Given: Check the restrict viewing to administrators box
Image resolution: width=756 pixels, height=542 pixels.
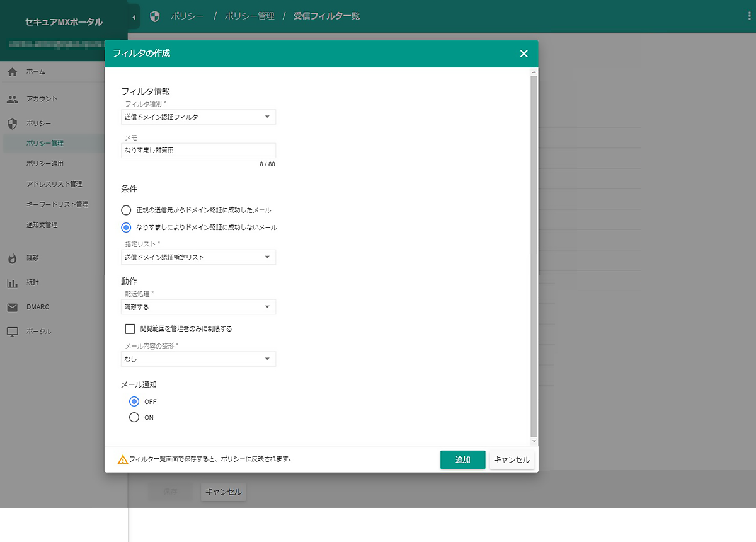Looking at the screenshot, I should coord(130,328).
